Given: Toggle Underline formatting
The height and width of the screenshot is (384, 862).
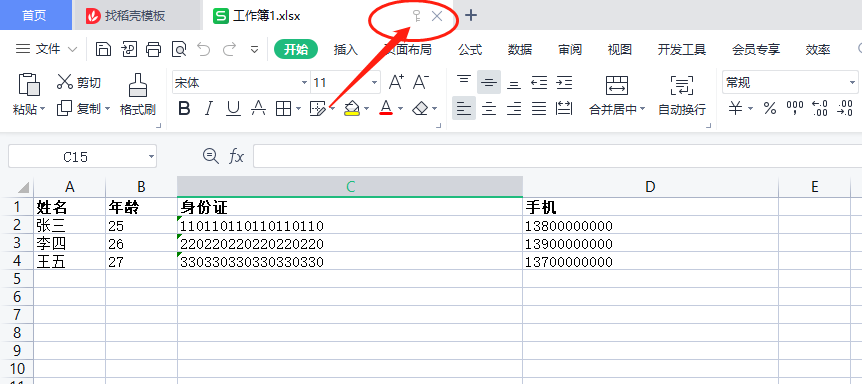Looking at the screenshot, I should pos(234,108).
